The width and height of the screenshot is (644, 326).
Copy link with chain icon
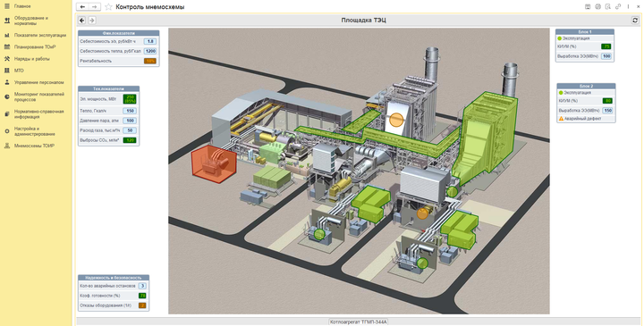(x=618, y=6)
